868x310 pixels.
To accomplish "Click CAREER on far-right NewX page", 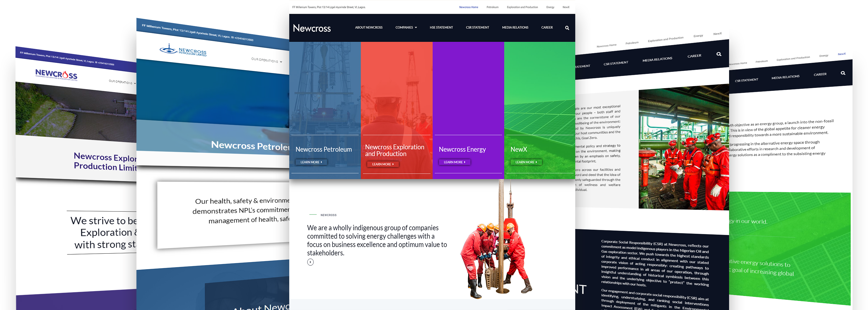I will click(820, 75).
